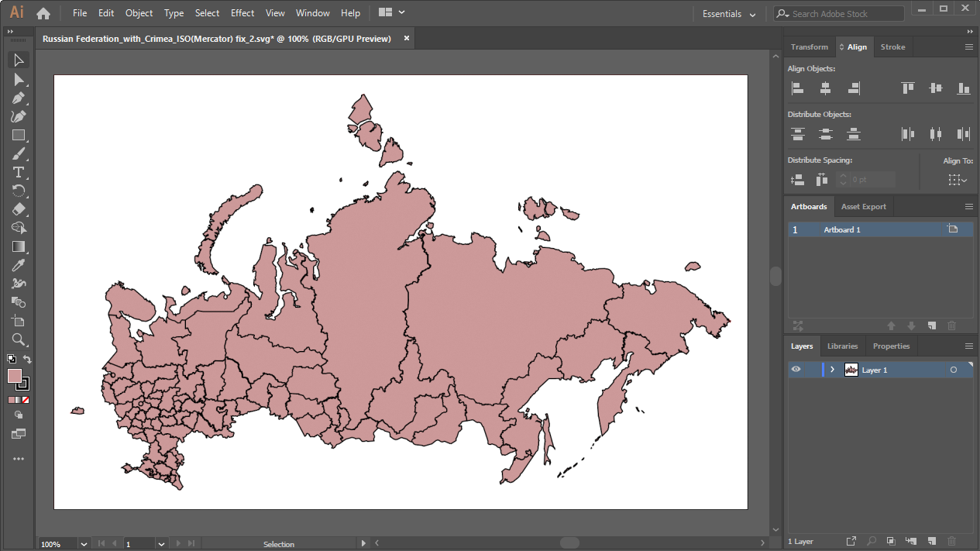This screenshot has width=980, height=551.
Task: Open the Effect menu
Action: coord(242,13)
